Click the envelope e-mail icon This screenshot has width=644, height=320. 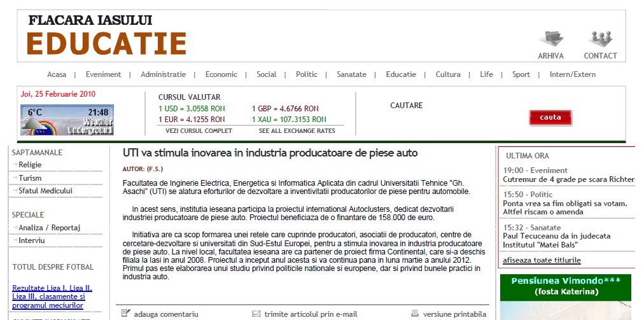[256, 314]
